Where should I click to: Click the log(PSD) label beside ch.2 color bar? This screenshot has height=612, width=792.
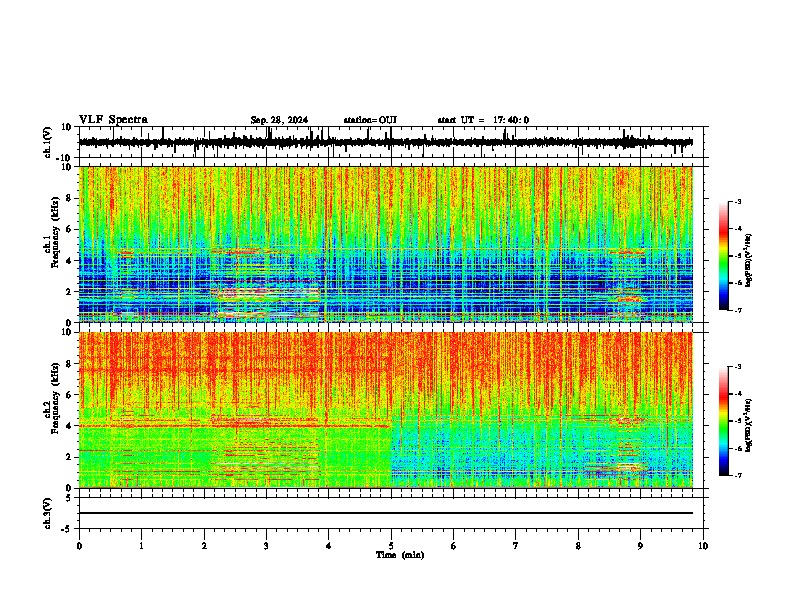pos(749,426)
